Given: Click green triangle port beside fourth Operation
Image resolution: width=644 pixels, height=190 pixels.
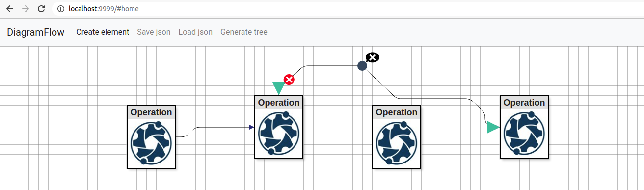Looking at the screenshot, I should coord(493,128).
